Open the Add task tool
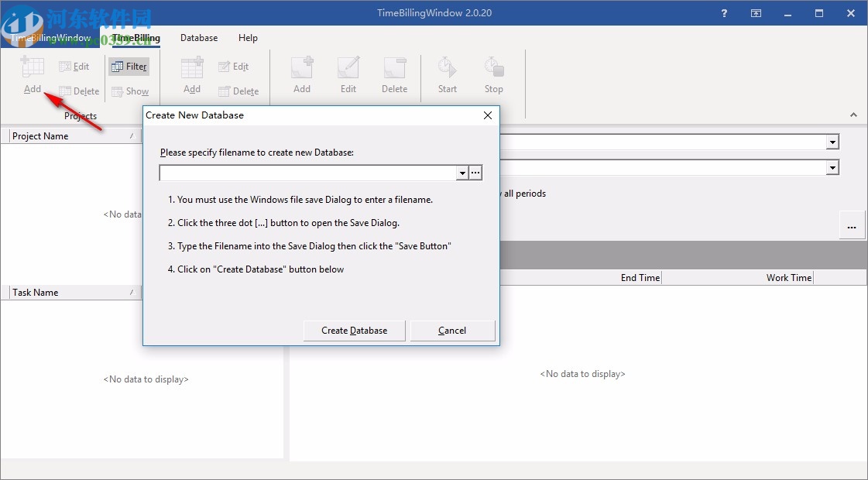 pyautogui.click(x=190, y=75)
